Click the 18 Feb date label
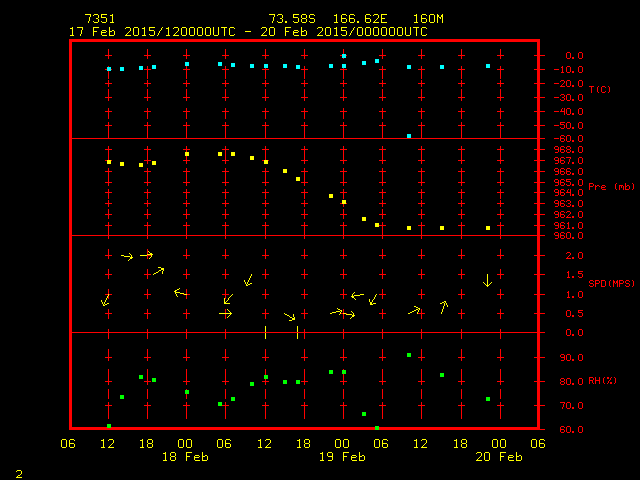This screenshot has width=640, height=480. [x=185, y=457]
